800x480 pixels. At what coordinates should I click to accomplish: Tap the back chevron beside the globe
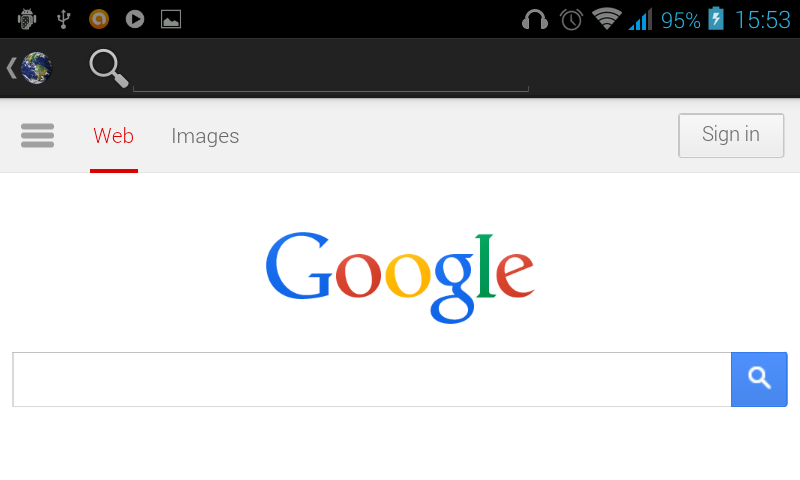[x=11, y=67]
